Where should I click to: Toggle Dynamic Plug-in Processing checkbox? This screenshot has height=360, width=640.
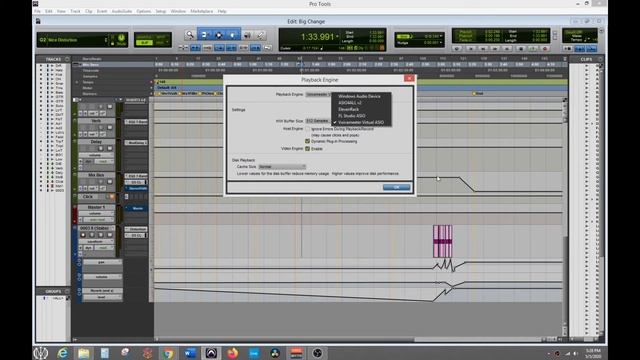tap(308, 141)
